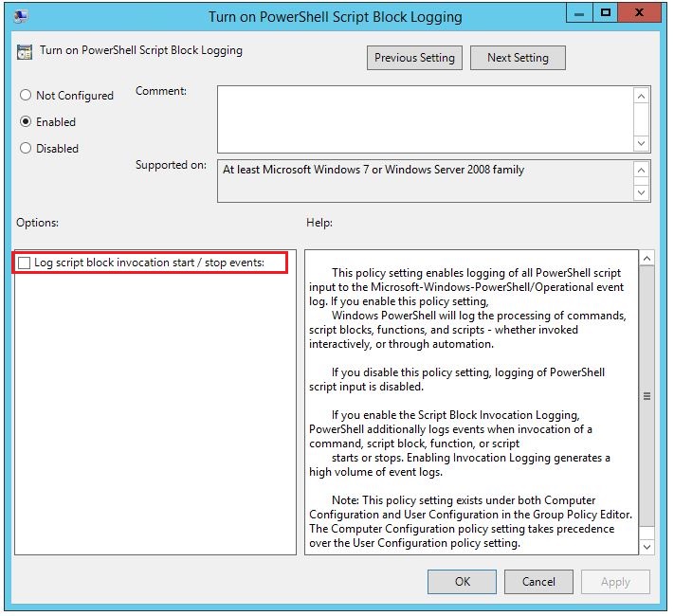Click the Help pane scroll down arrow
This screenshot has width=674, height=616.
pos(647,547)
